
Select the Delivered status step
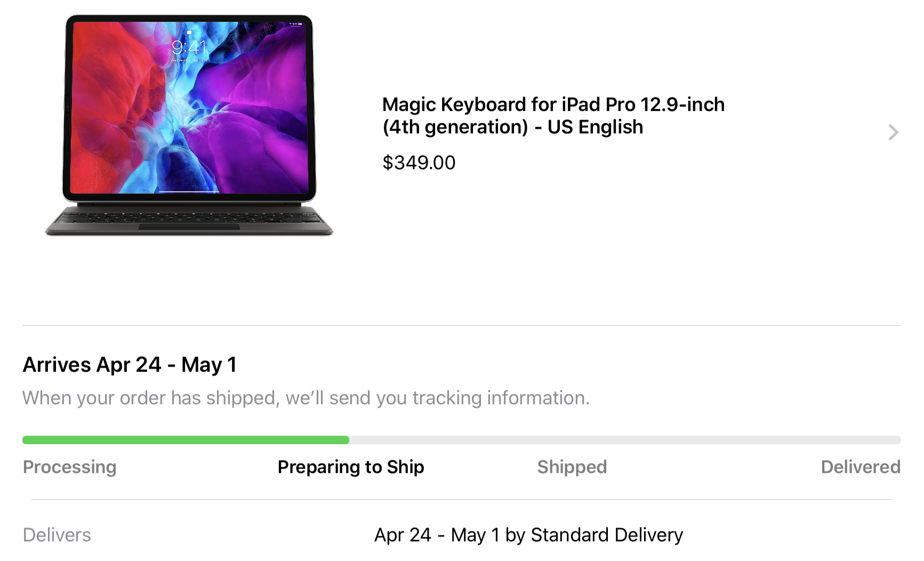(x=861, y=467)
